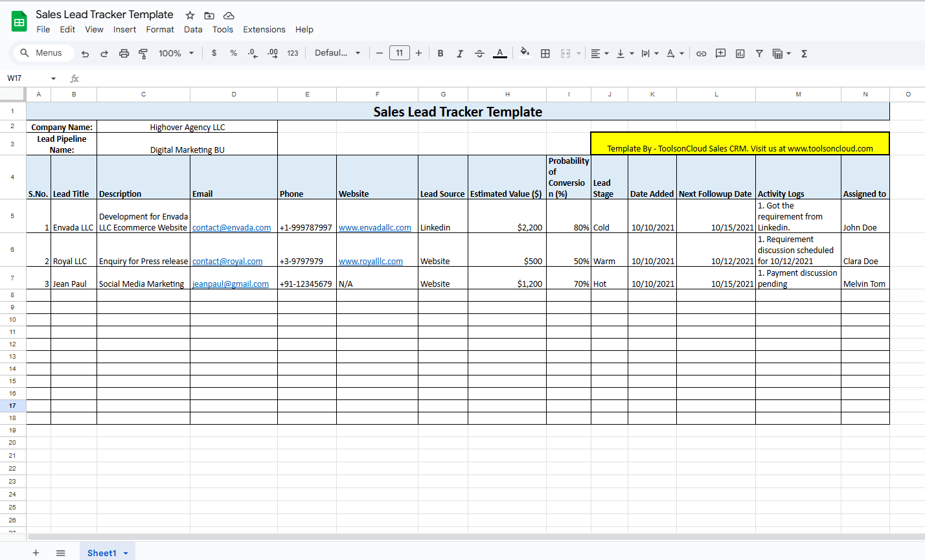This screenshot has width=925, height=560.
Task: Open the www.royalllc.com website link
Action: click(371, 261)
